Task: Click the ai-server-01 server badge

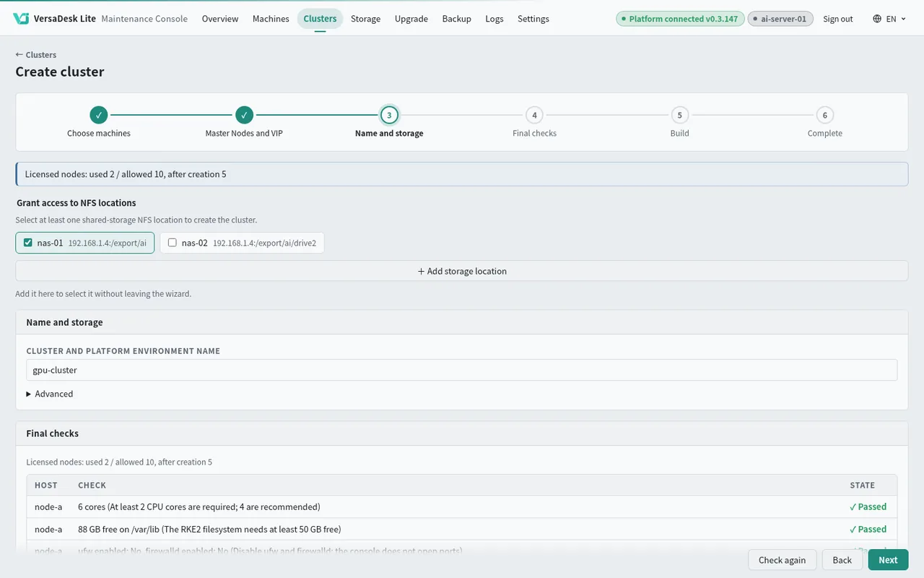Action: (x=780, y=19)
